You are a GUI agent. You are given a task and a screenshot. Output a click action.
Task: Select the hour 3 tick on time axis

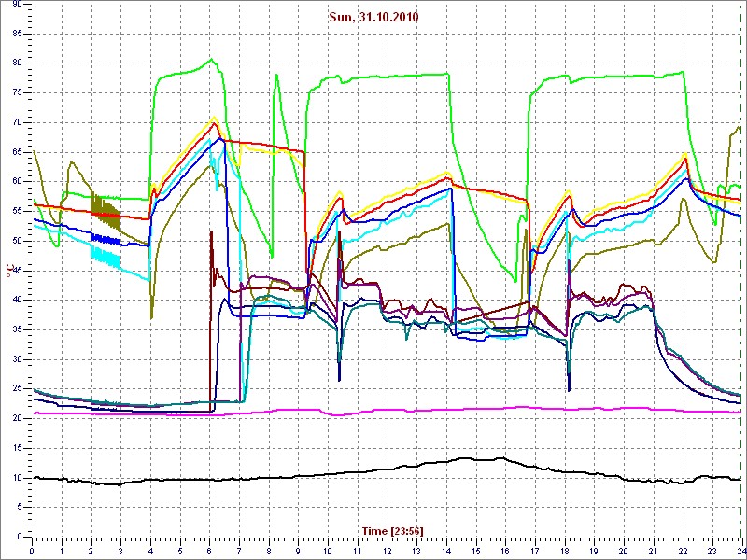coord(120,552)
